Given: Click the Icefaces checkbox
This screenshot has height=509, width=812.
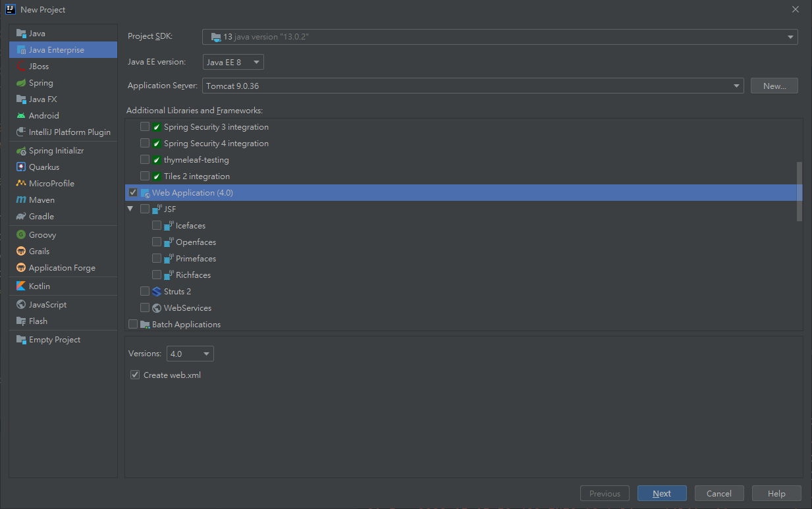Looking at the screenshot, I should [157, 225].
